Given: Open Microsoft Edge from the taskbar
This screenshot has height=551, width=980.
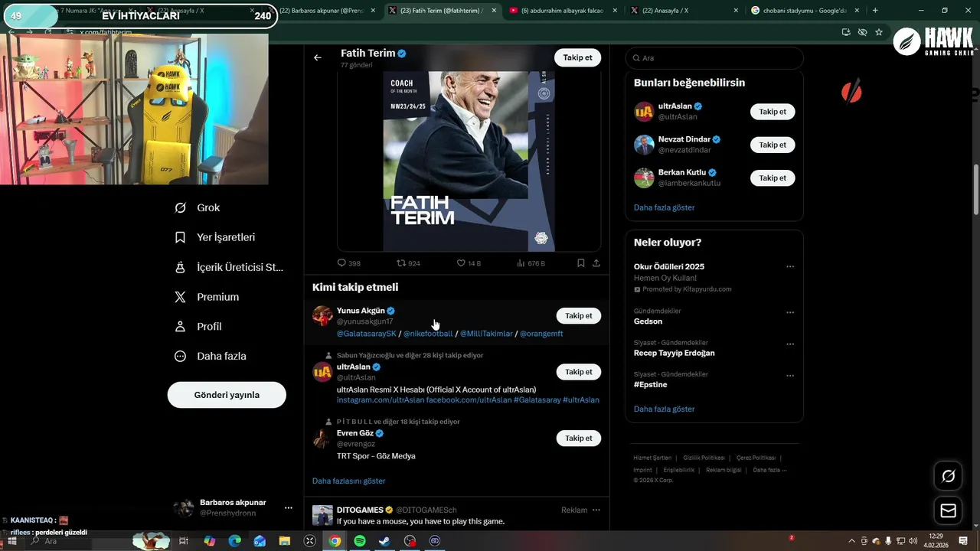Looking at the screenshot, I should [235, 541].
